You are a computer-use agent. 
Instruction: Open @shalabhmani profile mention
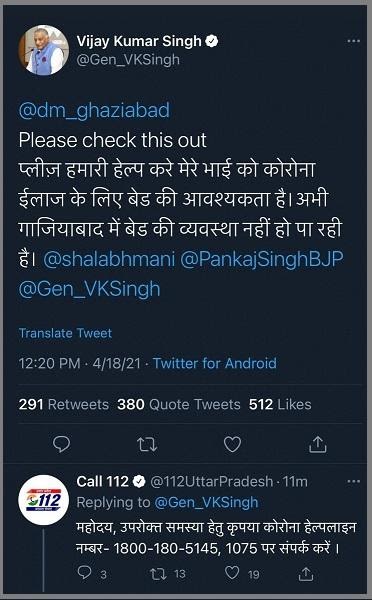pos(109,259)
